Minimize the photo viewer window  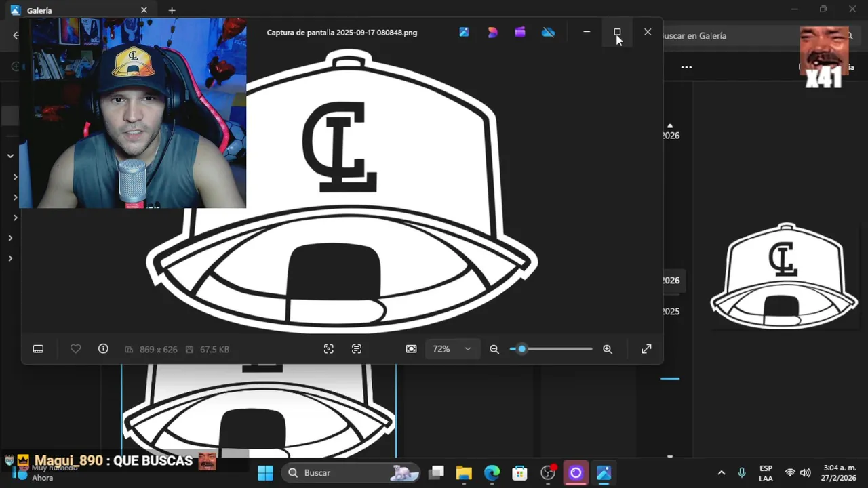pos(587,32)
